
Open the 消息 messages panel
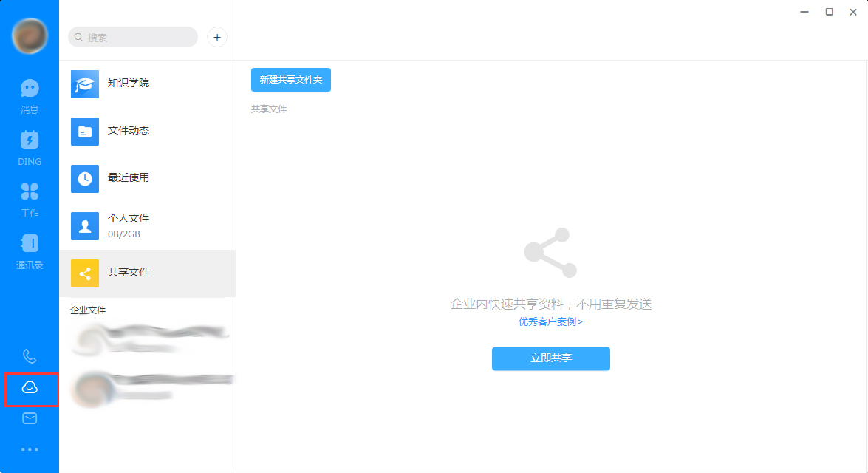tap(29, 92)
